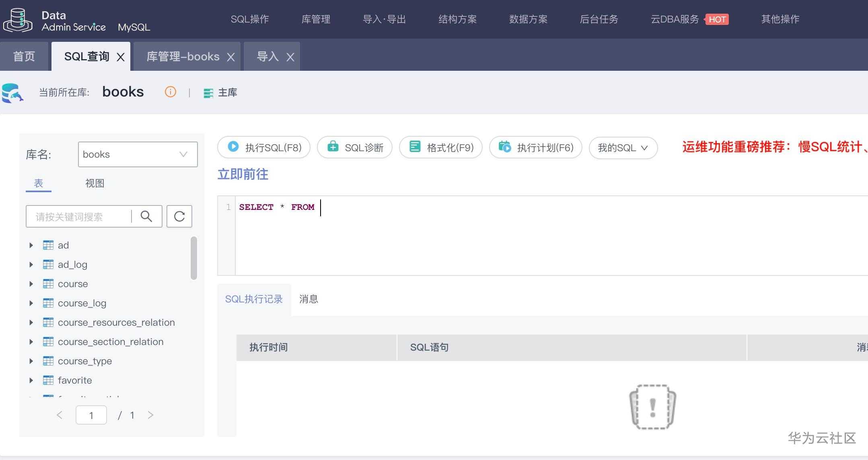Switch to the 消息 tab

tap(308, 299)
